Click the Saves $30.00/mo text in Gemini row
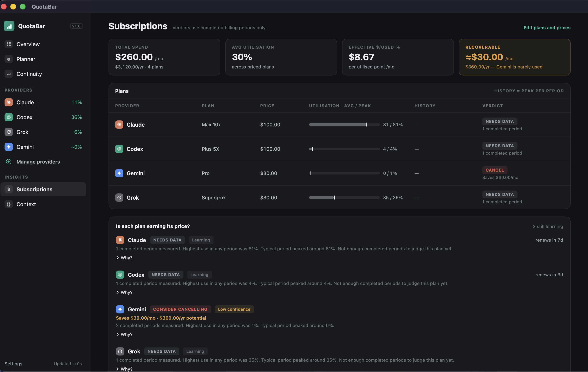This screenshot has width=588, height=372. click(500, 178)
